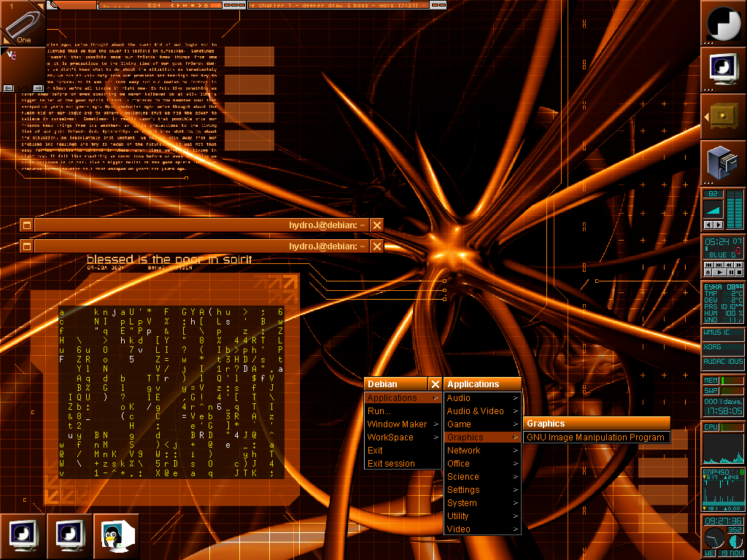The image size is (747, 560).
Task: Select the Settings menu entry
Action: coord(481,490)
